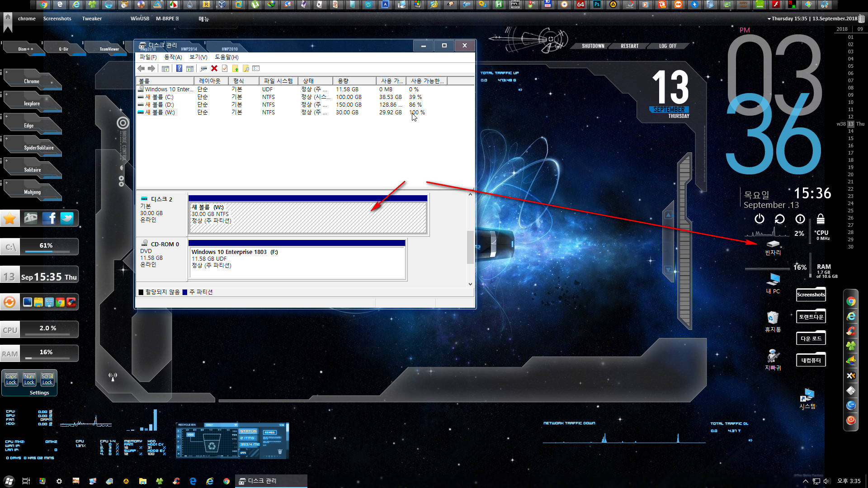Click RESTART button on desktop
The width and height of the screenshot is (868, 488).
point(630,46)
